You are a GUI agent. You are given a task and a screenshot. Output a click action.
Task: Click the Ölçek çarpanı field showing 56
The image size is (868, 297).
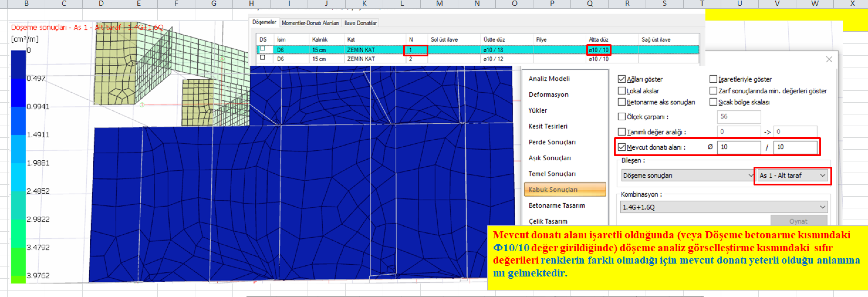[739, 117]
